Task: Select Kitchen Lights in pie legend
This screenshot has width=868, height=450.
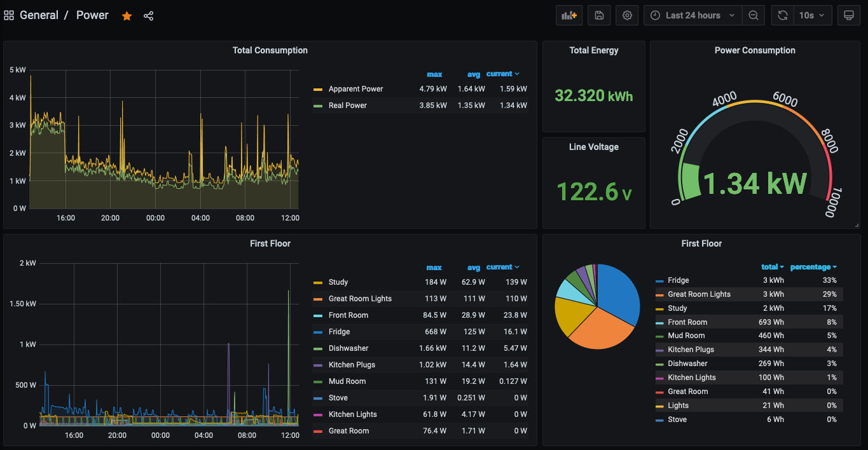Action: pos(692,378)
